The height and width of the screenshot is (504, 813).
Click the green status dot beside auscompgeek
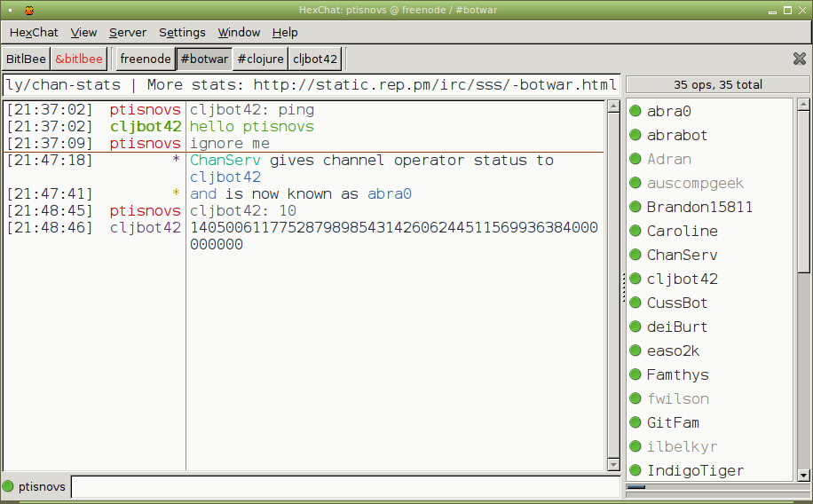click(635, 183)
